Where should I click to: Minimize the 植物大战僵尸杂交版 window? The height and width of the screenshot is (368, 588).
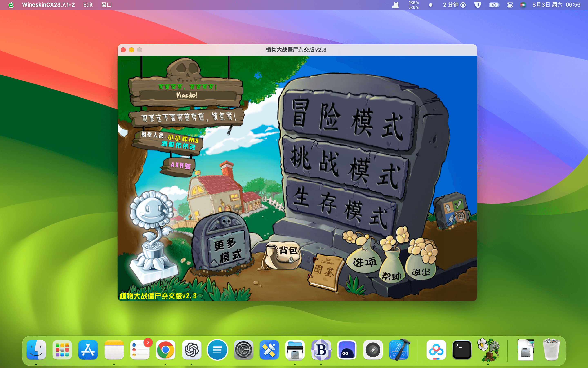(x=131, y=50)
